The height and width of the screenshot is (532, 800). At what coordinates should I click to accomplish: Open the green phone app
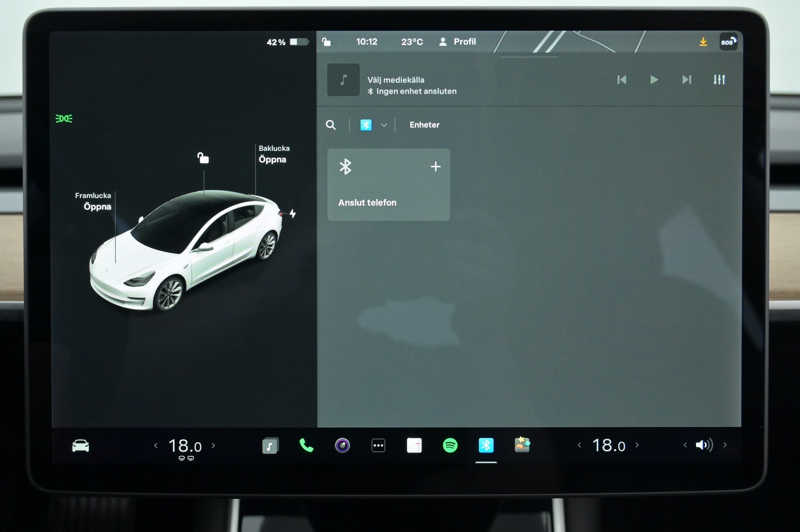point(306,445)
